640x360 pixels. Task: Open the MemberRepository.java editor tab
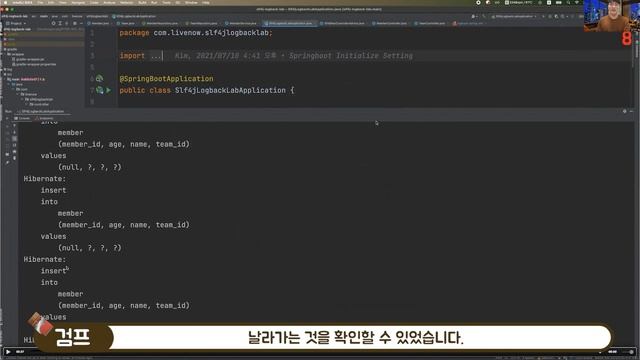(x=161, y=23)
